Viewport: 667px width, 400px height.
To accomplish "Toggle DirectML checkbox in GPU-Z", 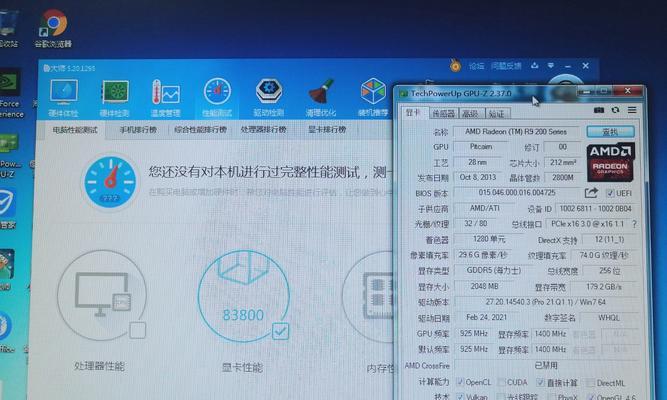I will 590,382.
